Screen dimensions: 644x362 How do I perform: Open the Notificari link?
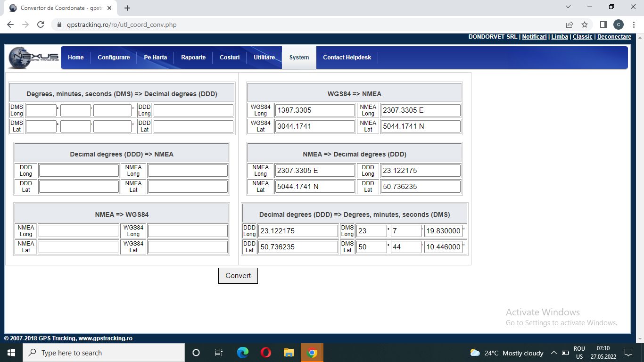pyautogui.click(x=534, y=37)
